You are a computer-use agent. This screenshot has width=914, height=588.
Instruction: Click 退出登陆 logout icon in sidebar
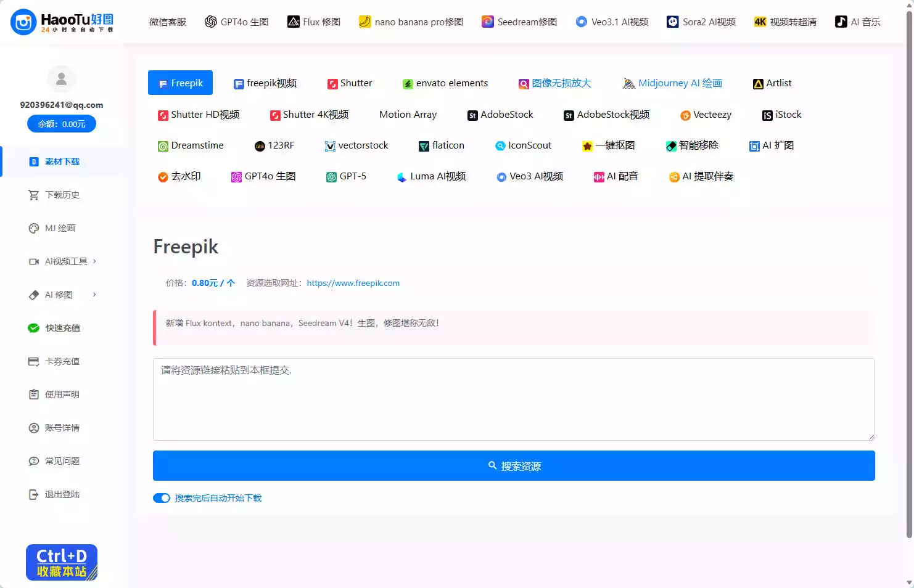pos(34,494)
